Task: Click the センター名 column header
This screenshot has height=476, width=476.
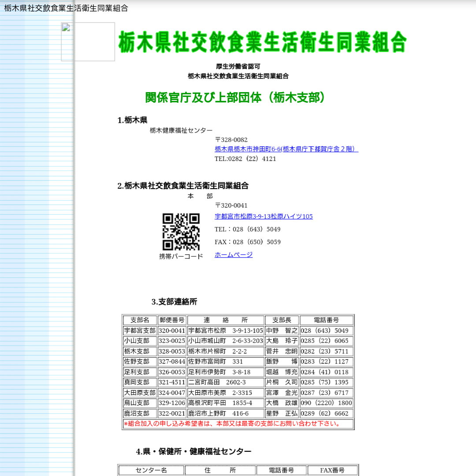Action: pyautogui.click(x=151, y=470)
